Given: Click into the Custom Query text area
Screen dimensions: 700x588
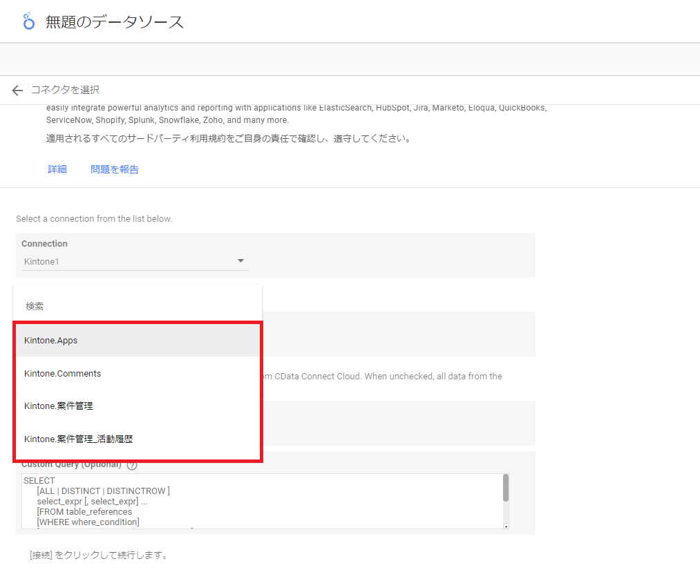Looking at the screenshot, I should [x=262, y=501].
